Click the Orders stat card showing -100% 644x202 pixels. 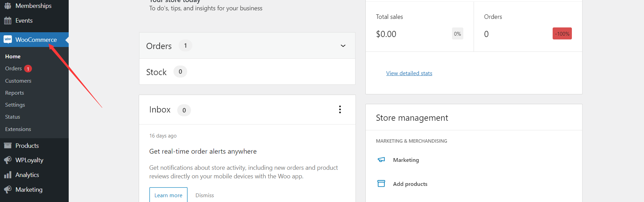click(528, 27)
